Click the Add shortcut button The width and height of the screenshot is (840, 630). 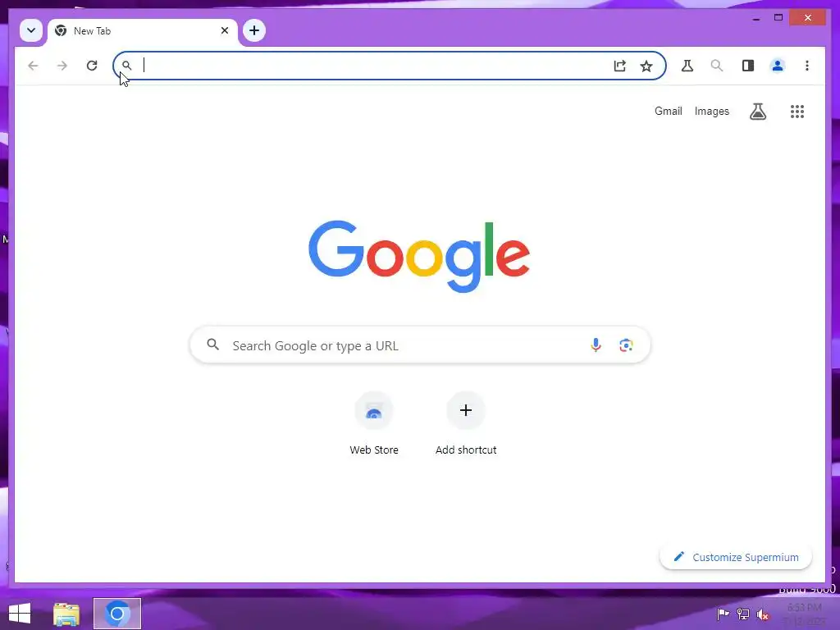coord(466,424)
